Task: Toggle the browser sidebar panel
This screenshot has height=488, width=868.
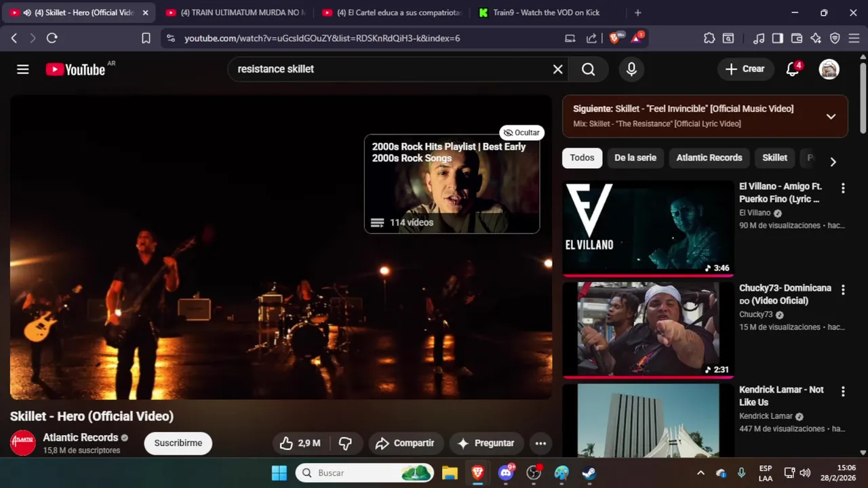Action: [778, 39]
